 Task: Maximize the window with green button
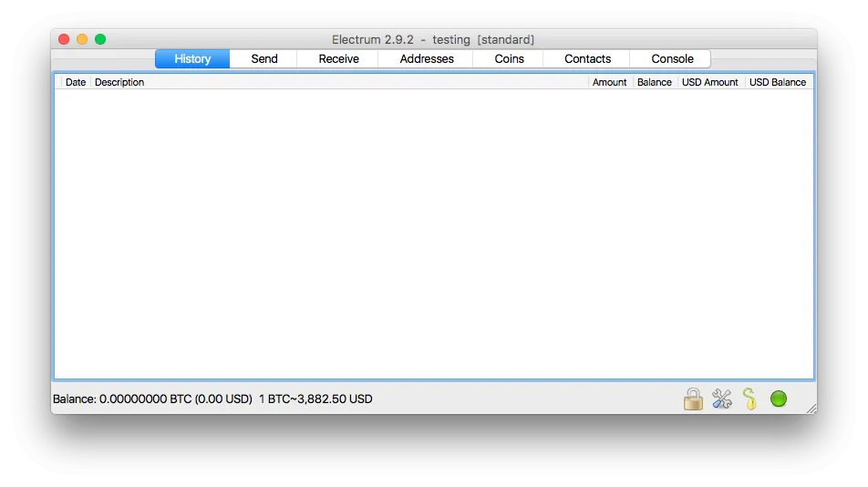coord(100,39)
